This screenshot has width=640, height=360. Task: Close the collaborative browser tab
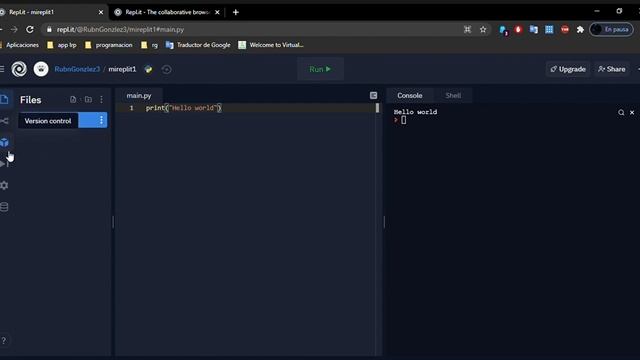217,12
